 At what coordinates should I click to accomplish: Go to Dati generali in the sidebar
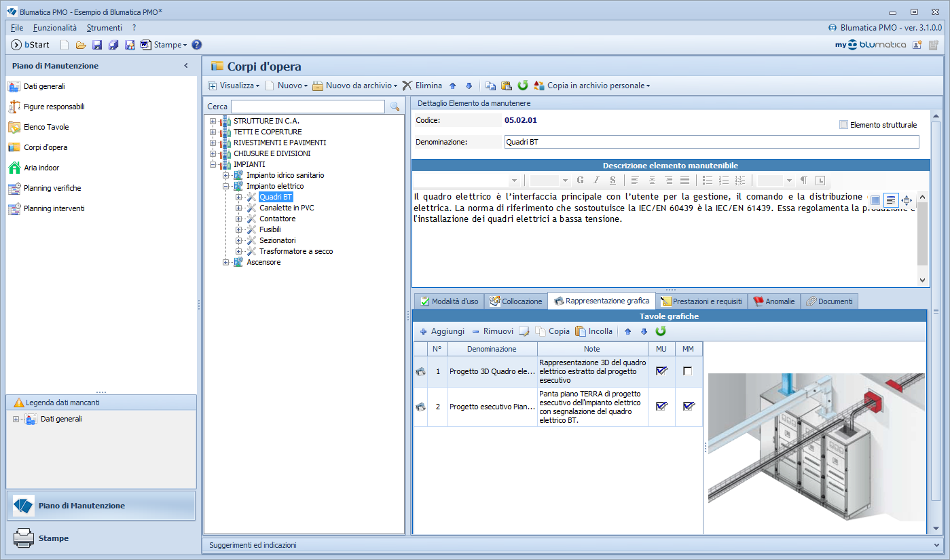coord(37,86)
